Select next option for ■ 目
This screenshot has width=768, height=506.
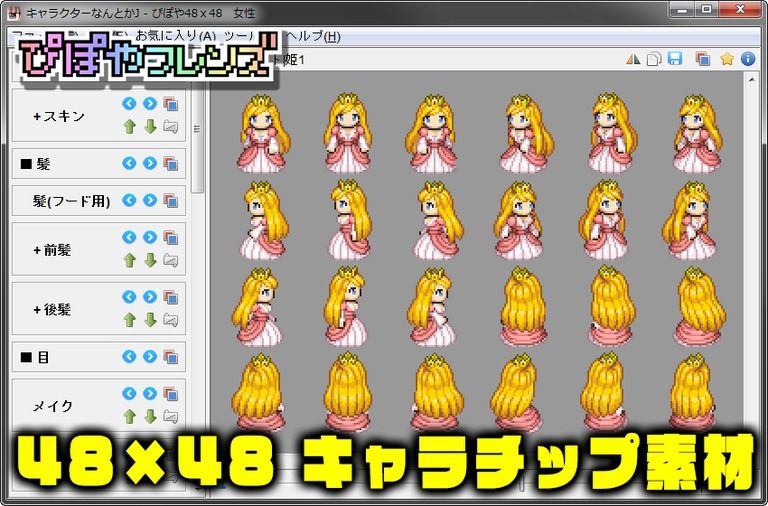[150, 356]
